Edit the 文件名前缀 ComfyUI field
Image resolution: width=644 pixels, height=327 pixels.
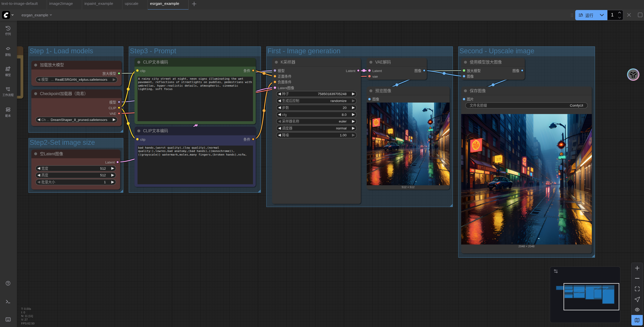pyautogui.click(x=526, y=106)
